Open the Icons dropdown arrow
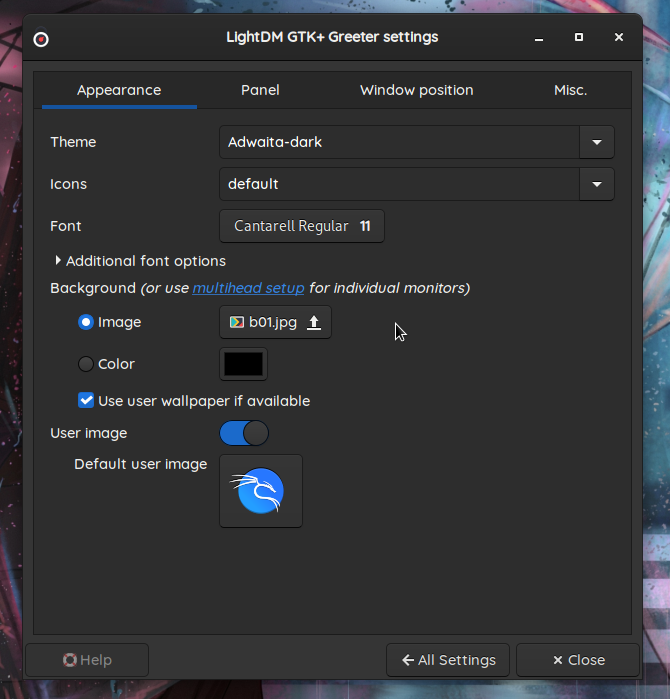This screenshot has height=699, width=670. [597, 184]
